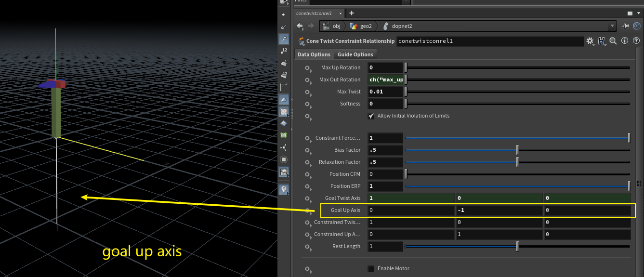
Task: Click the pin pane icon
Action: click(x=626, y=26)
